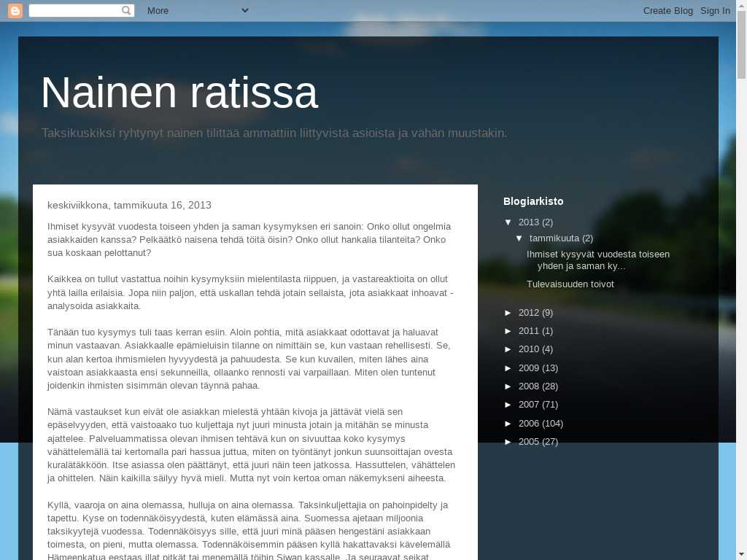Click the Create Blog link
The width and height of the screenshot is (747, 560).
pyautogui.click(x=667, y=10)
